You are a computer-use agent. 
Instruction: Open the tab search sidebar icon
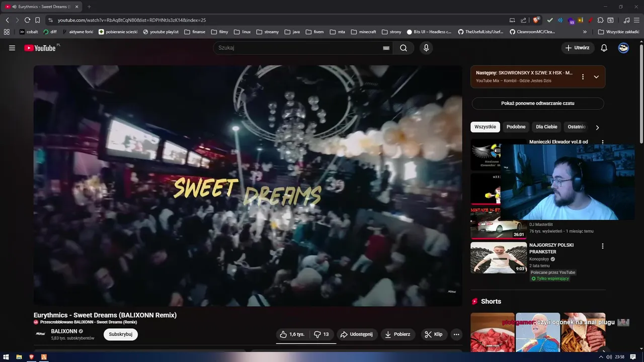point(610,20)
